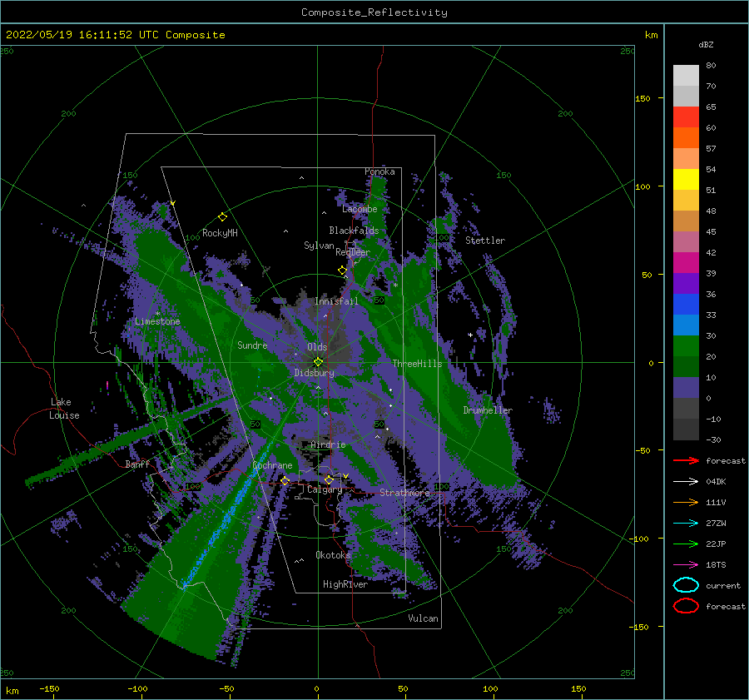Click the green 20 dBZ color swatch
The image size is (749, 700).
tap(686, 346)
